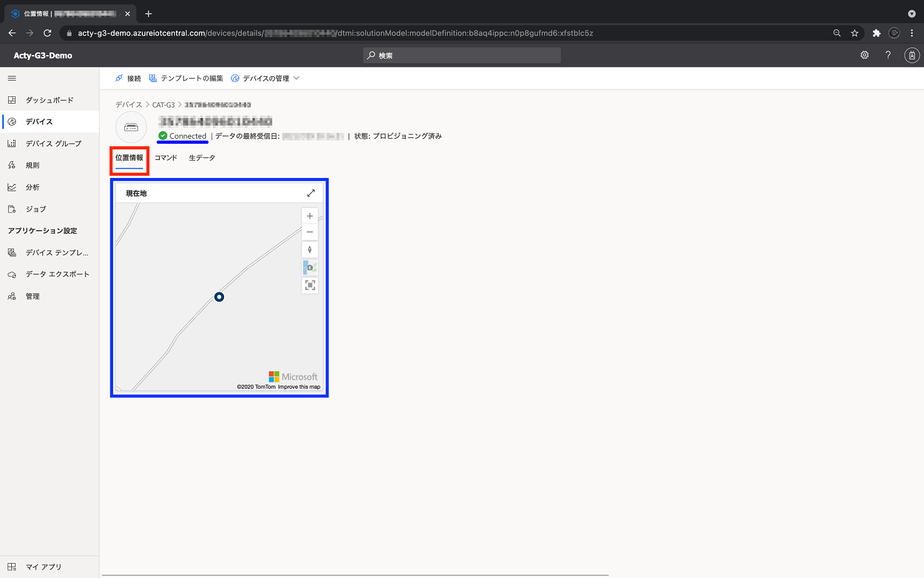
Task: Click the テンプレートの編集 button
Action: tap(186, 78)
